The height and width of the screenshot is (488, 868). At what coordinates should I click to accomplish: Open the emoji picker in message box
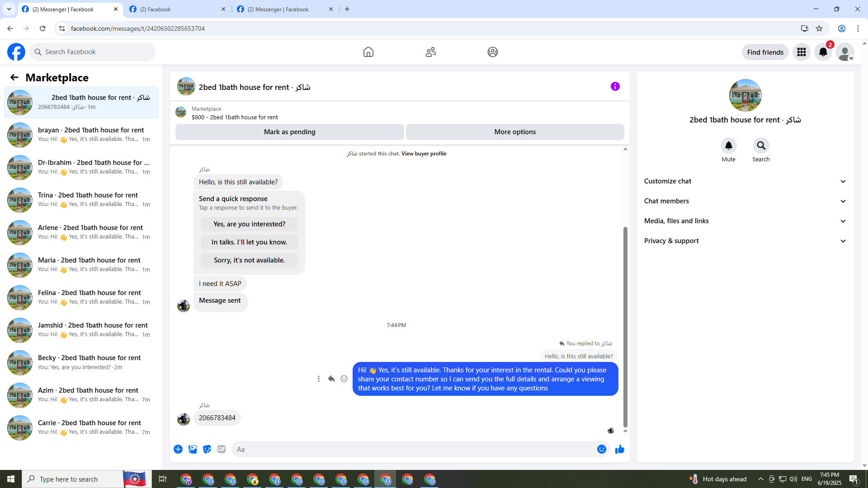click(602, 449)
